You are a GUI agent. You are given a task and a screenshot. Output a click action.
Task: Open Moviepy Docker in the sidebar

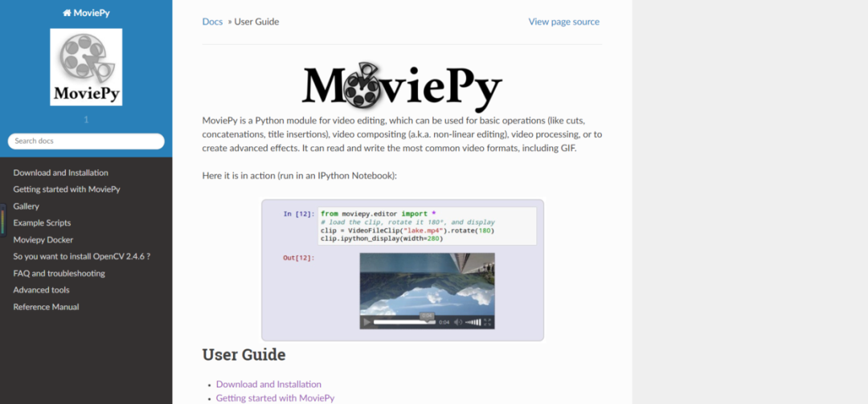(x=43, y=240)
